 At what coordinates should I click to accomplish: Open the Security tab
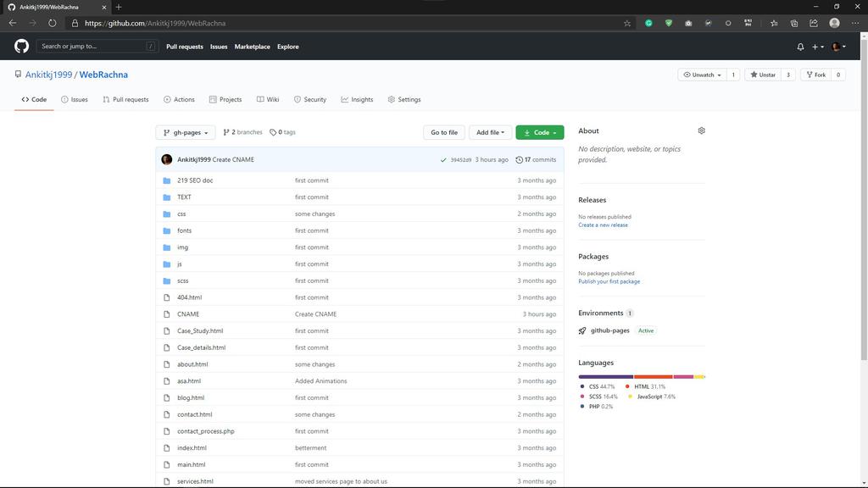pos(310,100)
